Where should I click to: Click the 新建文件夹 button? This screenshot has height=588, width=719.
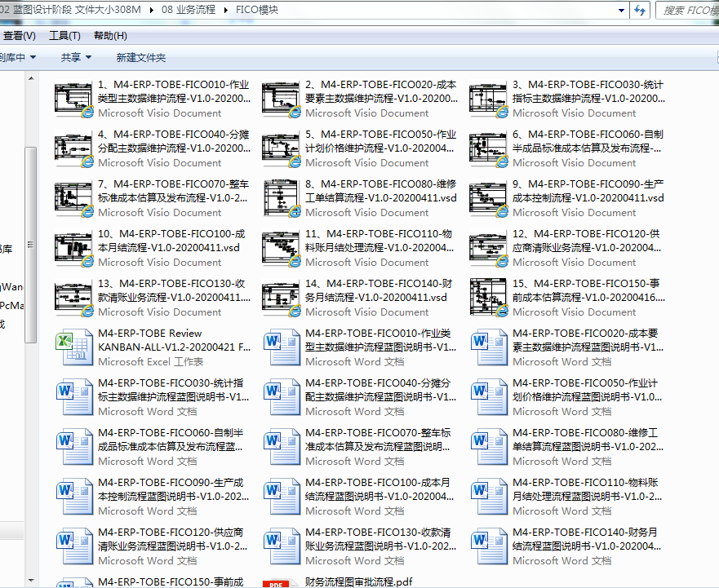140,57
